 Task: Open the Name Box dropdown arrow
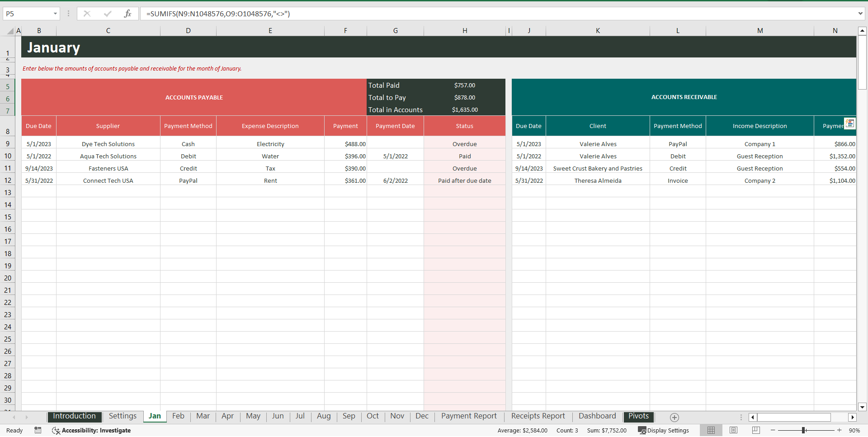pos(55,14)
